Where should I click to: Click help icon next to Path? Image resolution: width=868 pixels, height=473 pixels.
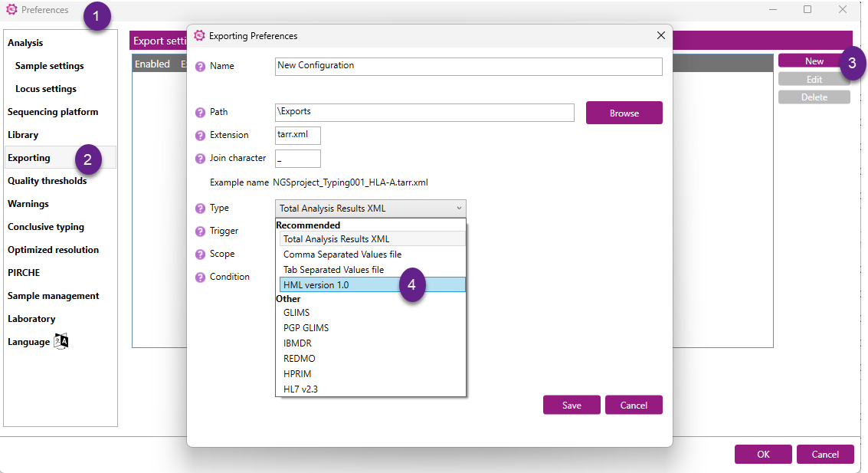pos(201,113)
